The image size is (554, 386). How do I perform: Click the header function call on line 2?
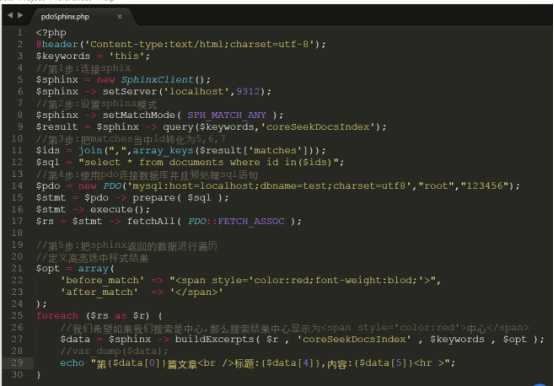(60, 44)
